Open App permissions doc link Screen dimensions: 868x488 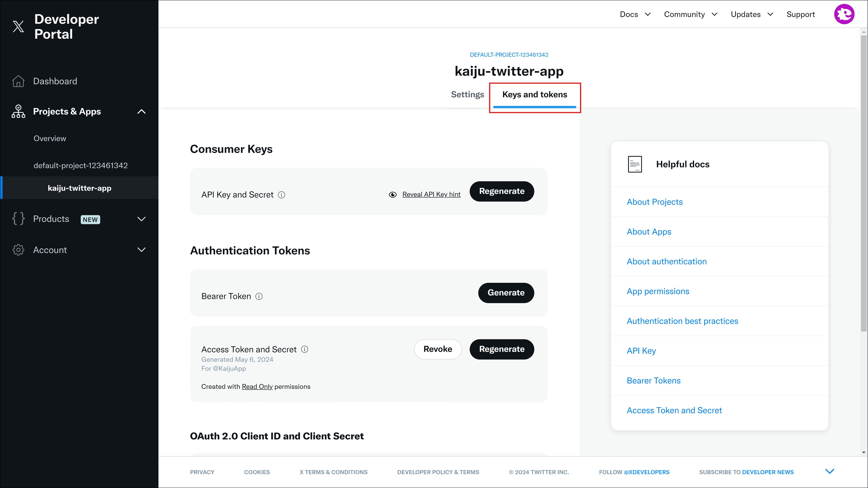click(658, 291)
